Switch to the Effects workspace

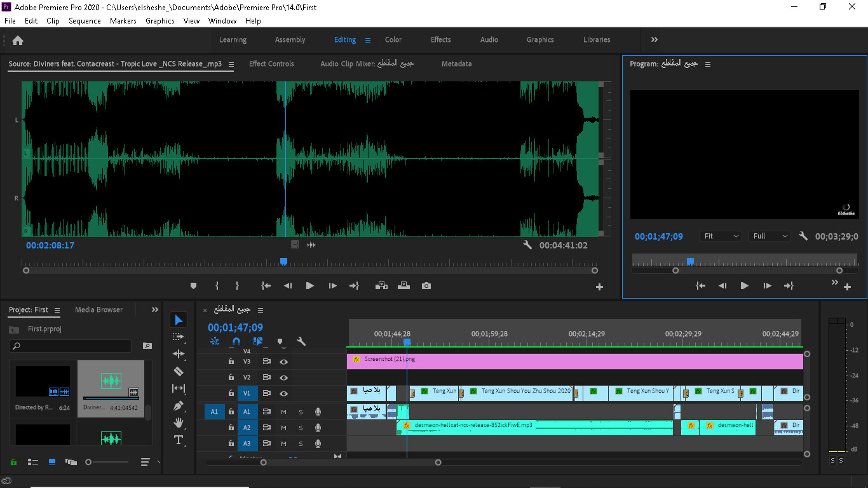pyautogui.click(x=440, y=39)
